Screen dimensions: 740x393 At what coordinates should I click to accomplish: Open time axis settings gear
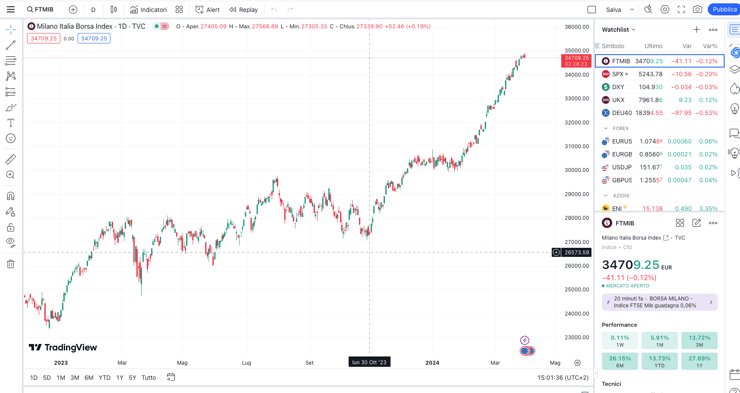pos(577,362)
